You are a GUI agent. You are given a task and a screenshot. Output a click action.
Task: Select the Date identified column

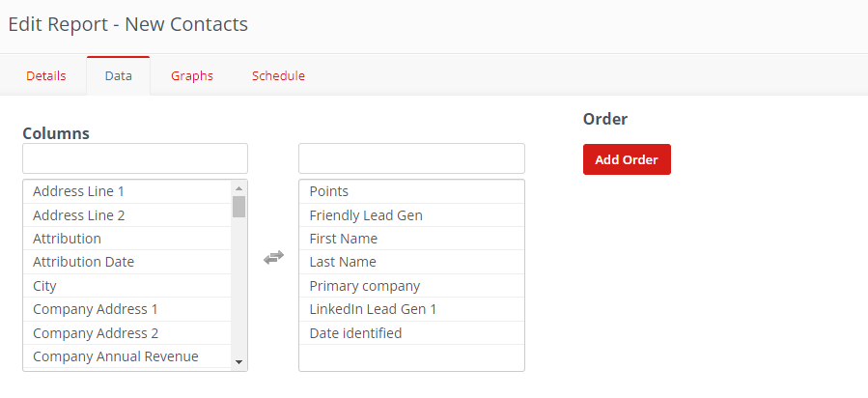[355, 333]
